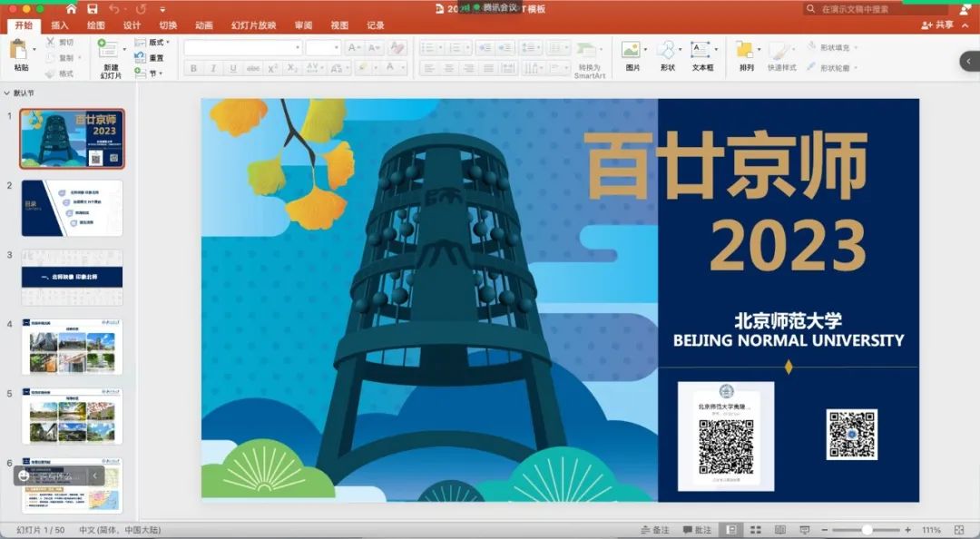This screenshot has height=539, width=980.
Task: Adjust the zoom slider handle
Action: tap(867, 530)
